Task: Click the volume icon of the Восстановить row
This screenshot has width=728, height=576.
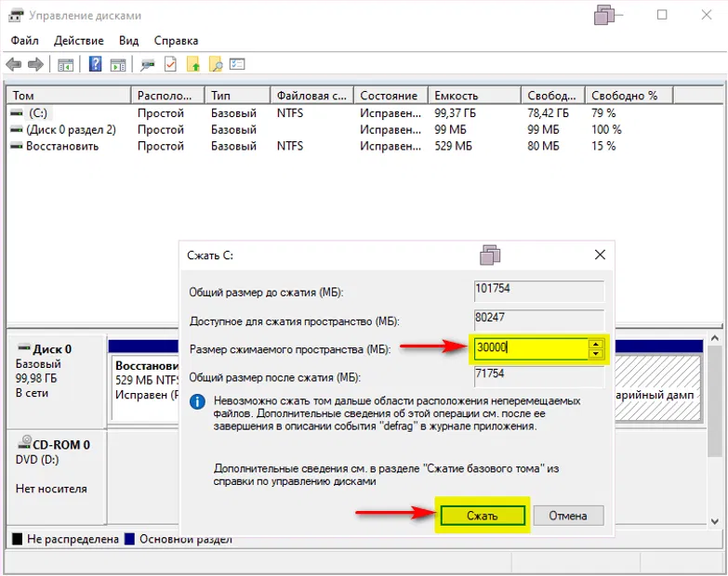Action: [17, 146]
